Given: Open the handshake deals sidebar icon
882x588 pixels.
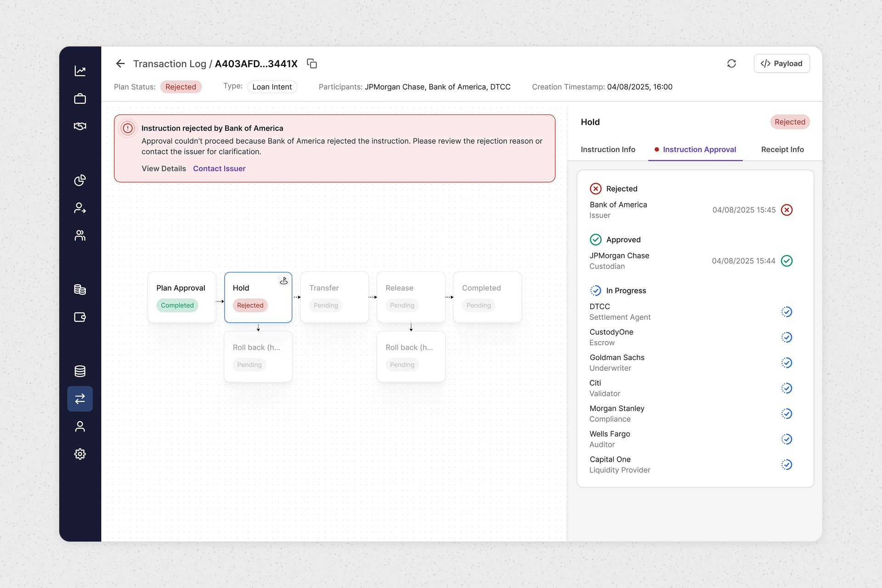Looking at the screenshot, I should pos(80,126).
